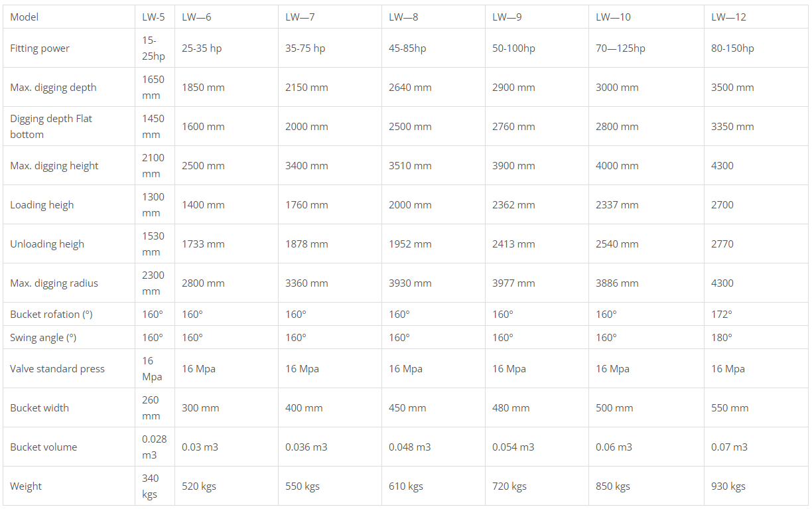Select the Max. digging depth row label

click(53, 87)
